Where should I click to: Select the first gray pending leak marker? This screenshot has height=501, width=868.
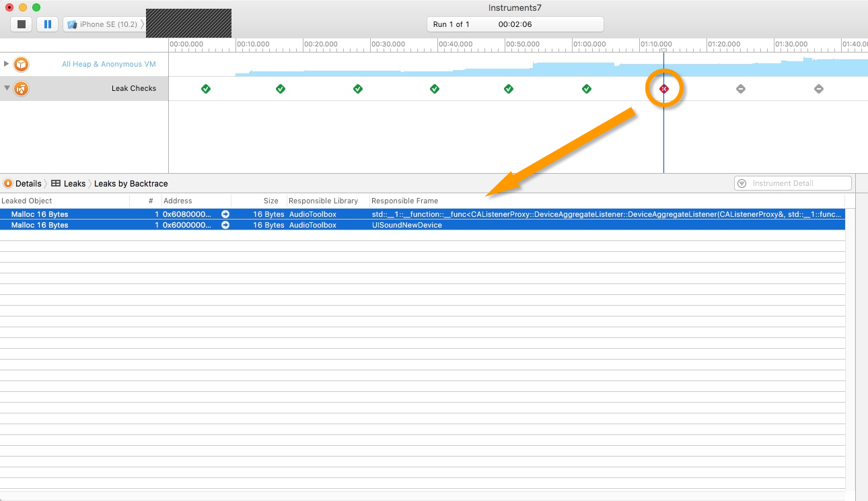click(x=741, y=88)
